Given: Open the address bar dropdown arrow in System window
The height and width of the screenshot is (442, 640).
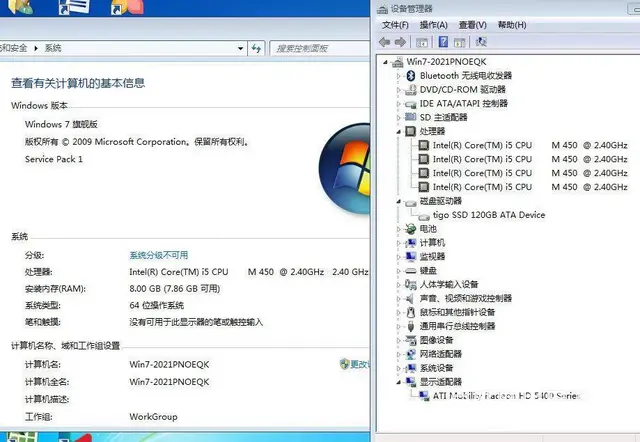Looking at the screenshot, I should (x=240, y=49).
